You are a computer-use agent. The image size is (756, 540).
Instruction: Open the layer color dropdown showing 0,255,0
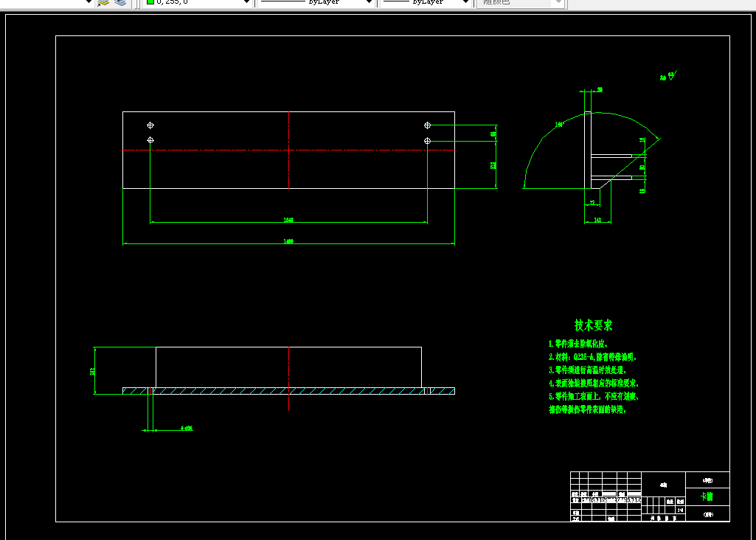coord(198,2)
